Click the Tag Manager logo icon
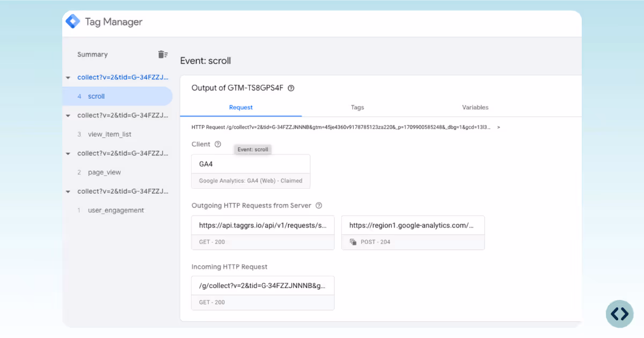Viewport: 644px width, 338px height. (72, 22)
